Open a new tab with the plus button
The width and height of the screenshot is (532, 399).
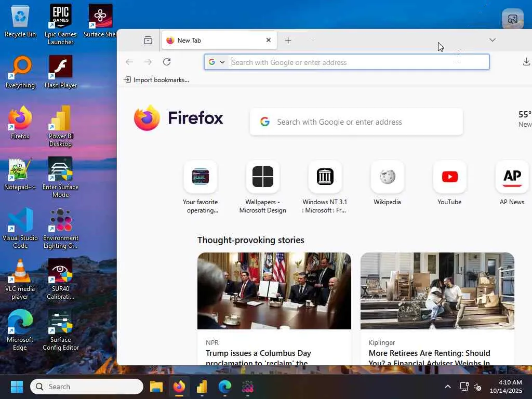tap(288, 41)
